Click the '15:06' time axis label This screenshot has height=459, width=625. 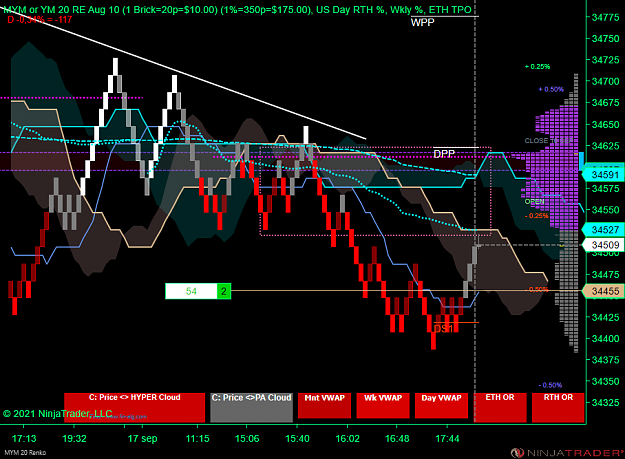(x=247, y=439)
